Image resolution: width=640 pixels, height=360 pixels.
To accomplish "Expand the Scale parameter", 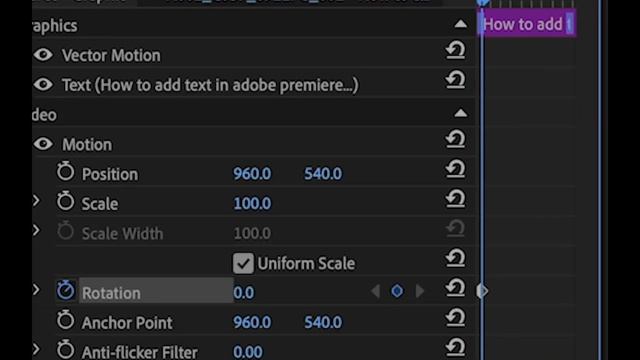I will tap(36, 201).
